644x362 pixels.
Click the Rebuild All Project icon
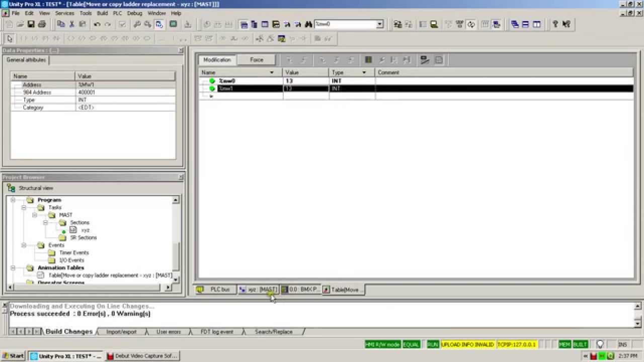click(148, 24)
